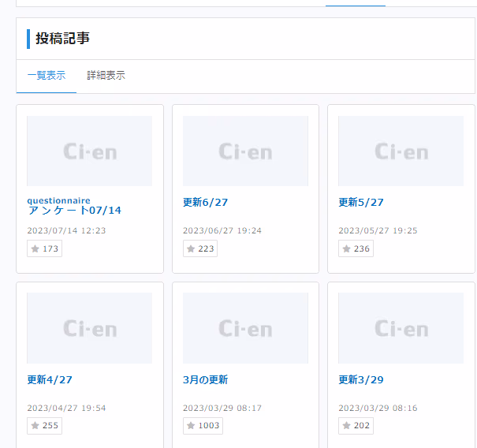This screenshot has height=448, width=477.
Task: Open the 更新6/27 article link
Action: point(205,203)
